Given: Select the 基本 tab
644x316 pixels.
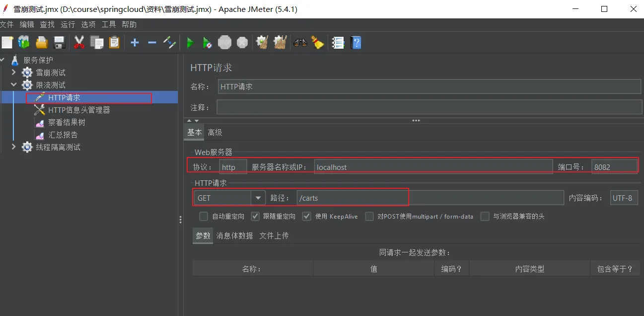Looking at the screenshot, I should coord(195,133).
